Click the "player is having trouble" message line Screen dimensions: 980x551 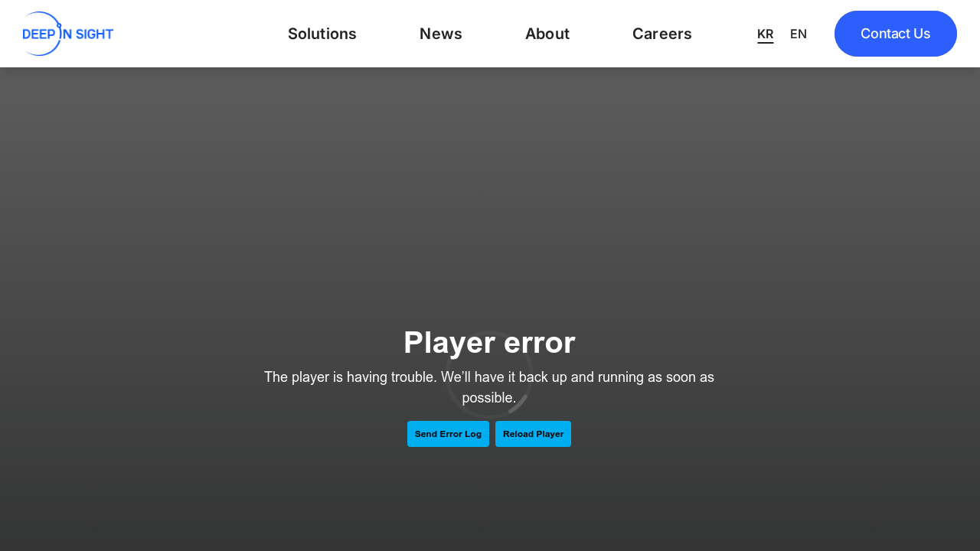tap(488, 377)
